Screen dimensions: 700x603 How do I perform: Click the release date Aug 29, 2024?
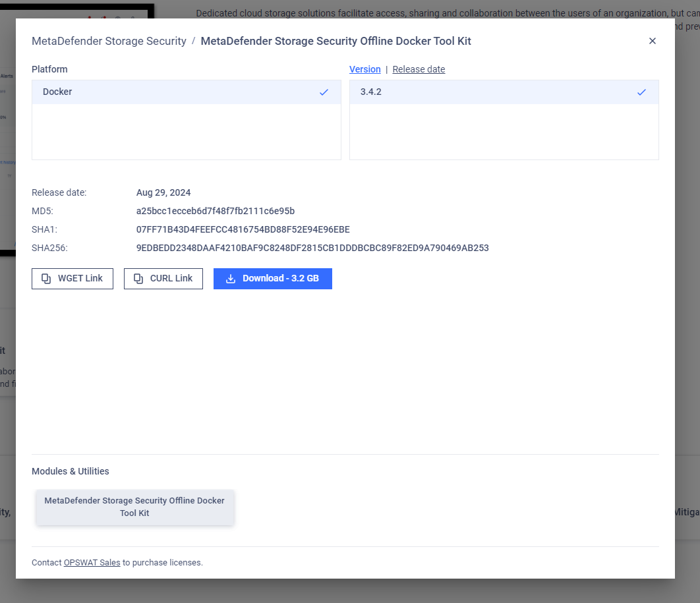click(x=163, y=192)
